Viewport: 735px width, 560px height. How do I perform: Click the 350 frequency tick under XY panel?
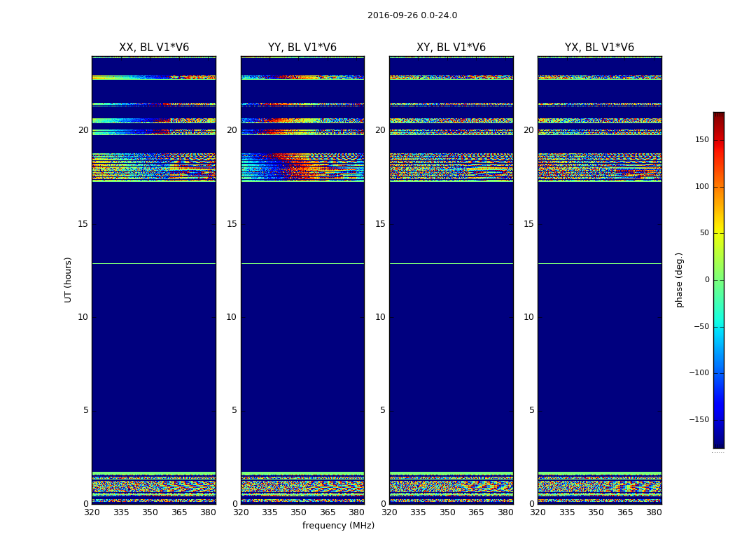pos(447,512)
